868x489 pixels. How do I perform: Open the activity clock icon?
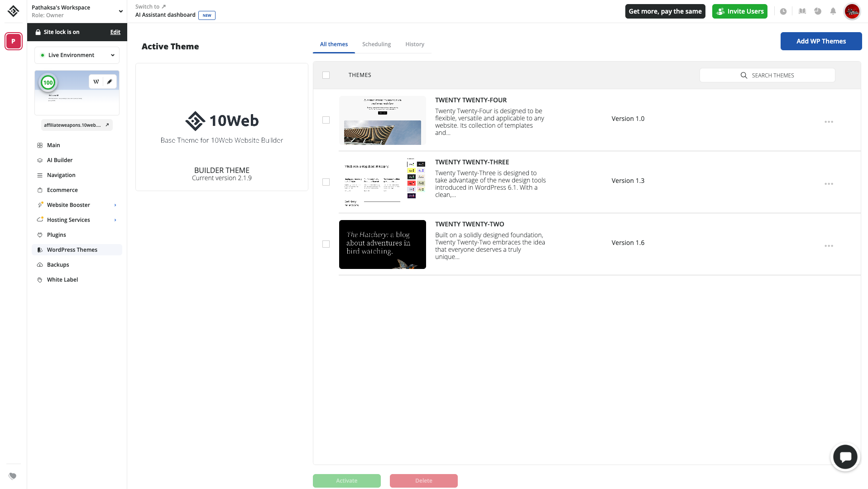click(x=784, y=11)
